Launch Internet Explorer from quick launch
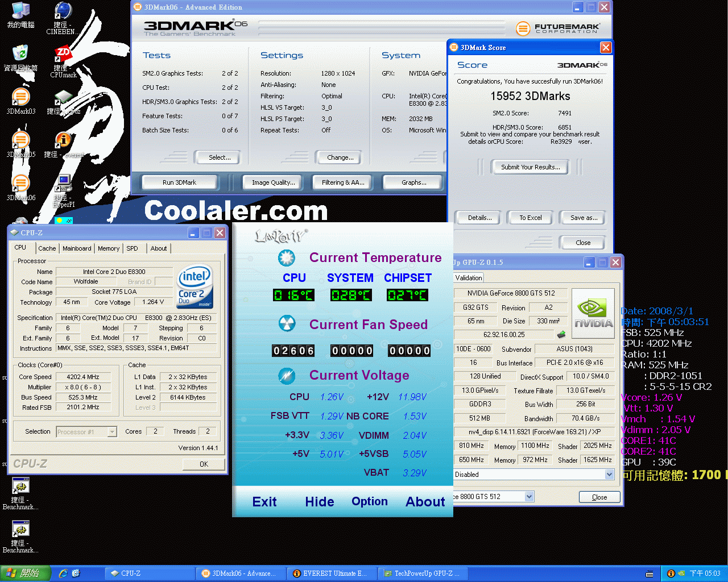The width and height of the screenshot is (728, 582). 63,573
